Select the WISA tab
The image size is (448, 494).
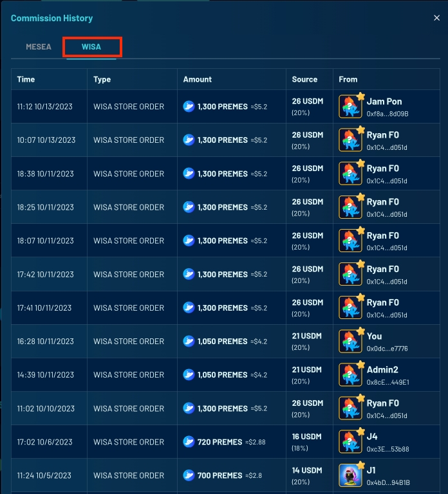(x=91, y=47)
